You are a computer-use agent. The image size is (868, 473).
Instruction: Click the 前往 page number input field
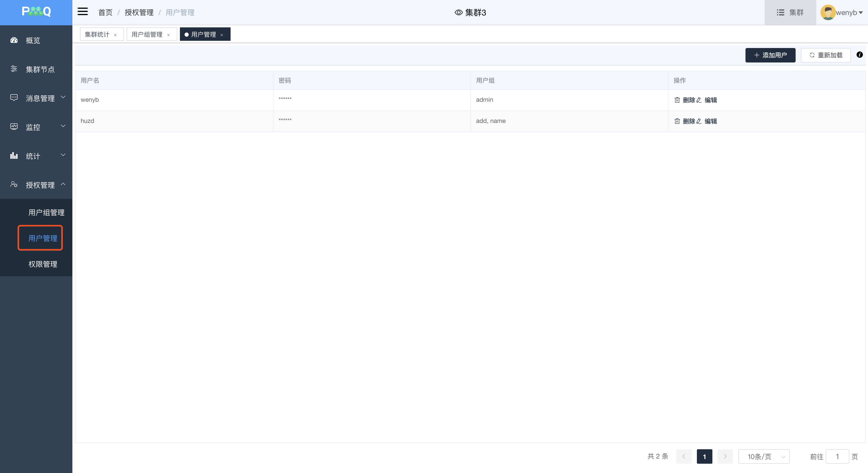tap(837, 456)
